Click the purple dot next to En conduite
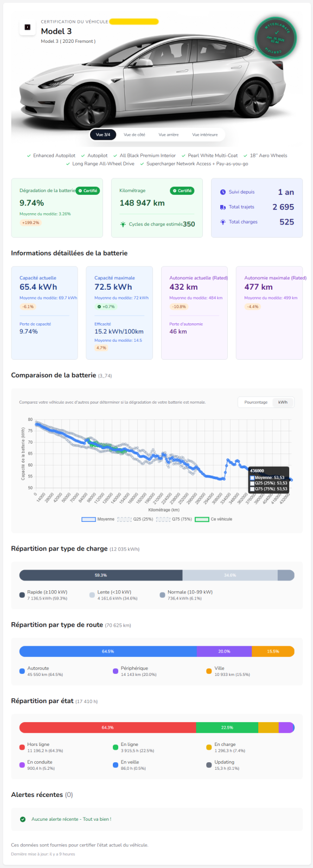This screenshot has width=313, height=868. (22, 765)
